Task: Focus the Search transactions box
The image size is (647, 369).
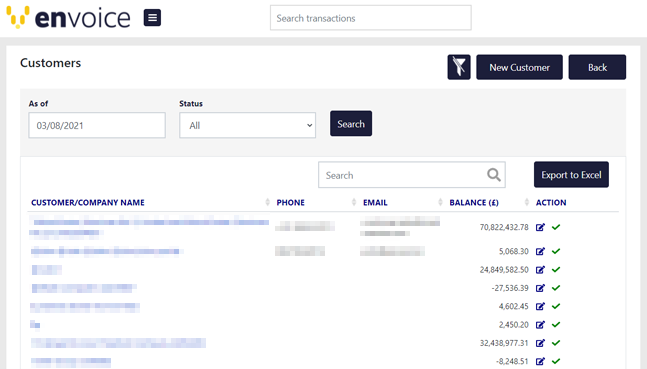Action: tap(371, 18)
